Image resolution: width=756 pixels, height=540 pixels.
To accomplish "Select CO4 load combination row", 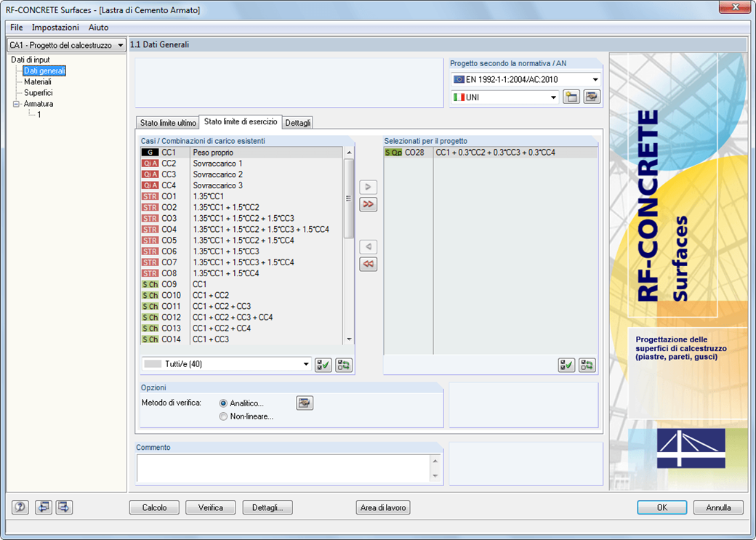I will 241,230.
